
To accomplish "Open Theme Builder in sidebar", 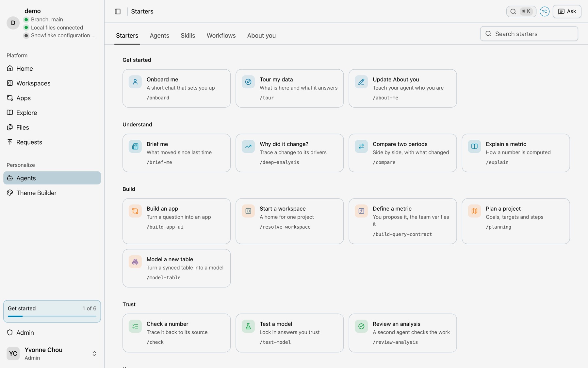I will [52, 193].
